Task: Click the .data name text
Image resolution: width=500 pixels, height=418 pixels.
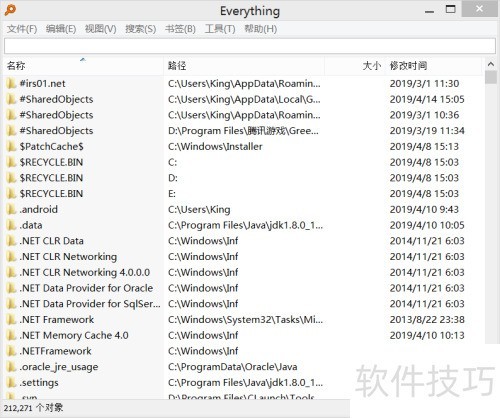Action: click(x=31, y=225)
